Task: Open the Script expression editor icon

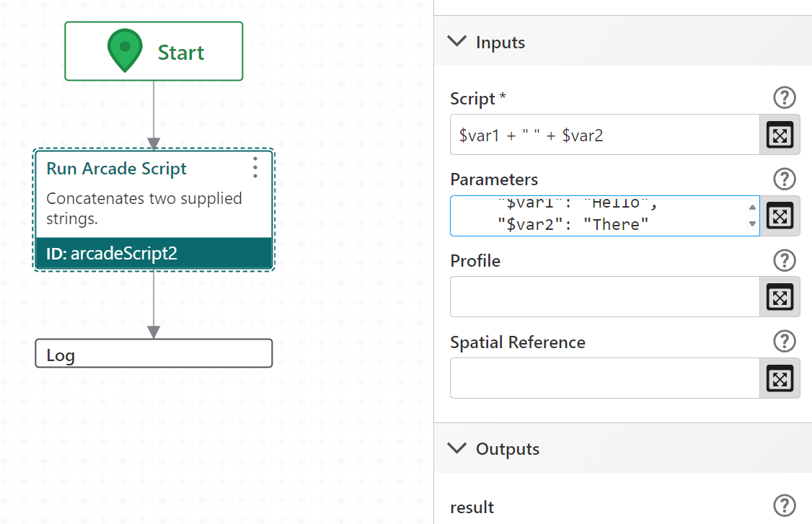Action: [780, 135]
